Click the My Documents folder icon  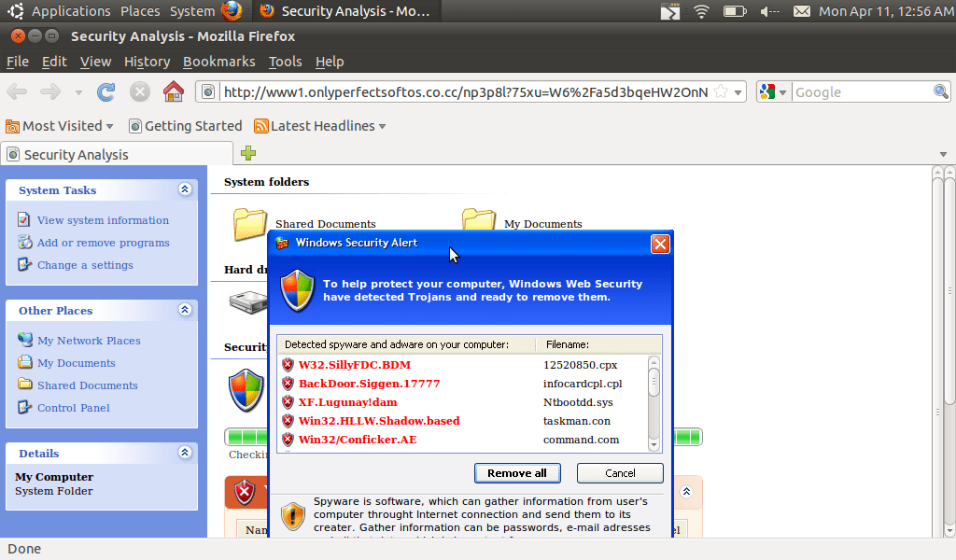coord(479,219)
